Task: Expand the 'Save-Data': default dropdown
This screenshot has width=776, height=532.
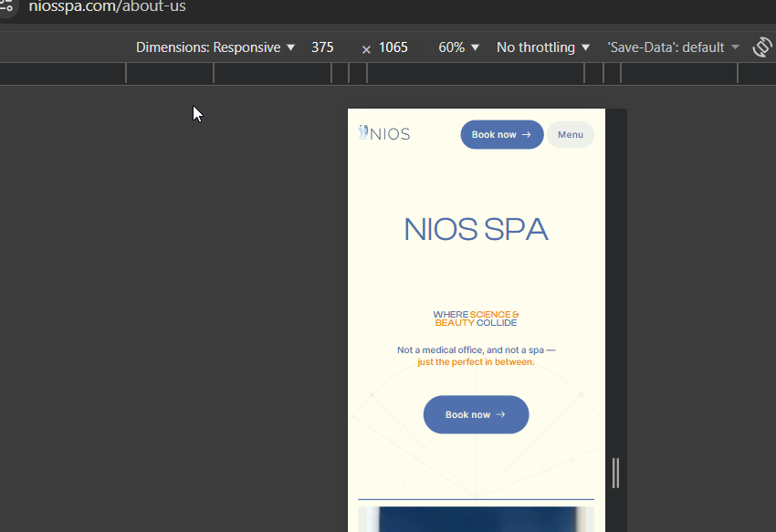Action: click(x=673, y=47)
